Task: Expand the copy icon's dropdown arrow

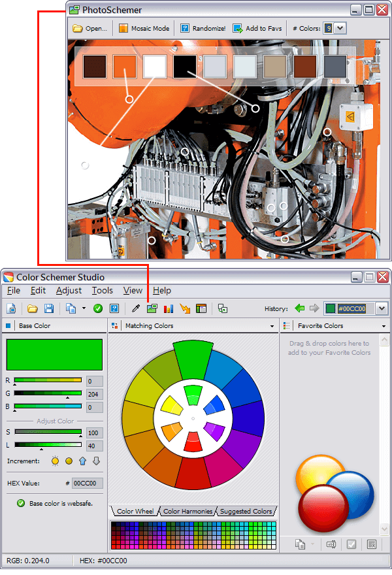Action: click(x=84, y=308)
